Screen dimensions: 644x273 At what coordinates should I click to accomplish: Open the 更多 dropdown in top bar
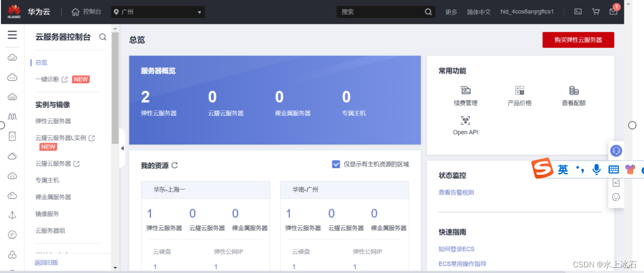451,12
